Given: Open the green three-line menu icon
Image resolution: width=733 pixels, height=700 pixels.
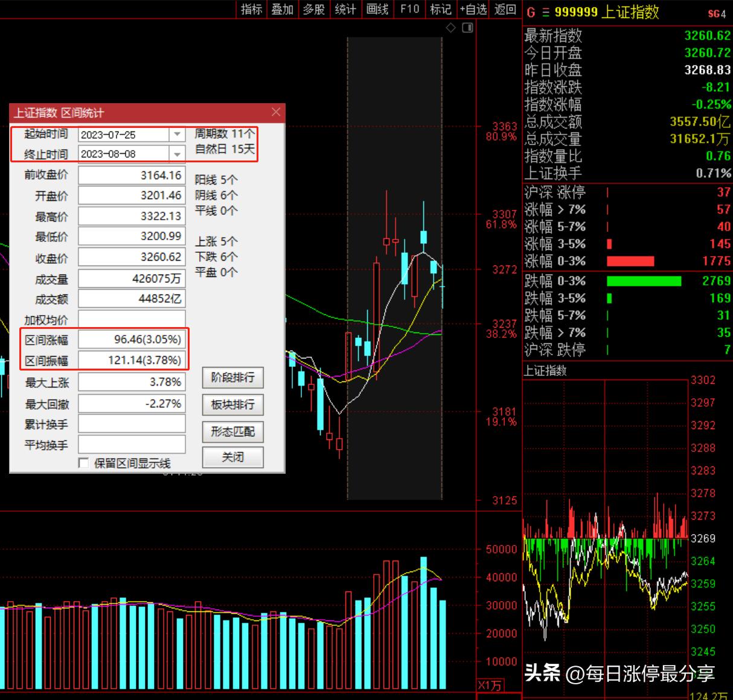Looking at the screenshot, I should (546, 12).
